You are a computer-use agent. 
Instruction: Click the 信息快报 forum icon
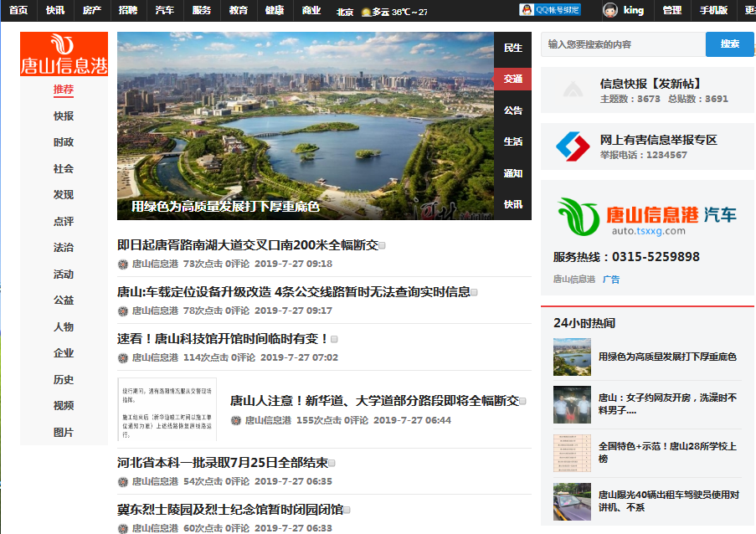point(573,90)
